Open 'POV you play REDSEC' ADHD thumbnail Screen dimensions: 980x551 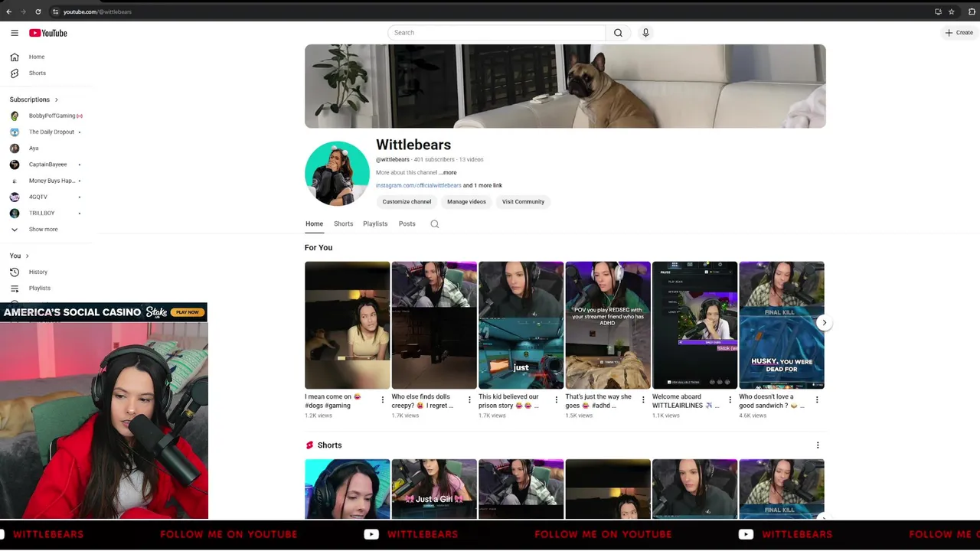(x=608, y=325)
